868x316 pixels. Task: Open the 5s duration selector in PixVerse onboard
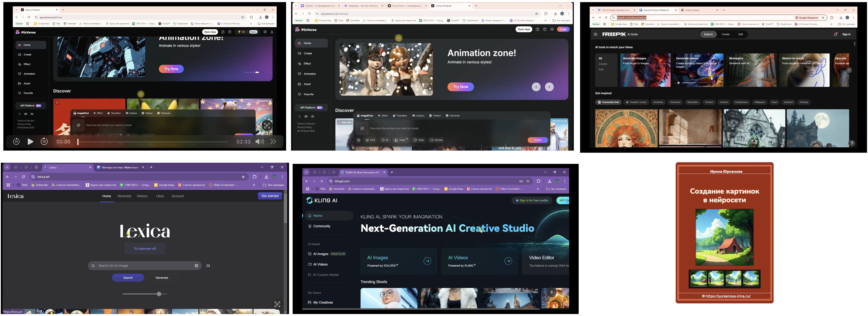coord(385,140)
